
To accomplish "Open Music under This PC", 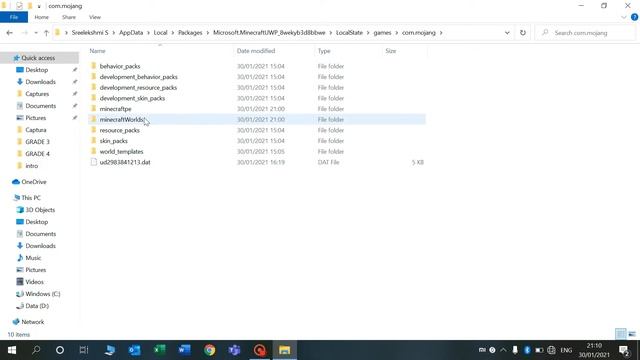I will click(33, 258).
